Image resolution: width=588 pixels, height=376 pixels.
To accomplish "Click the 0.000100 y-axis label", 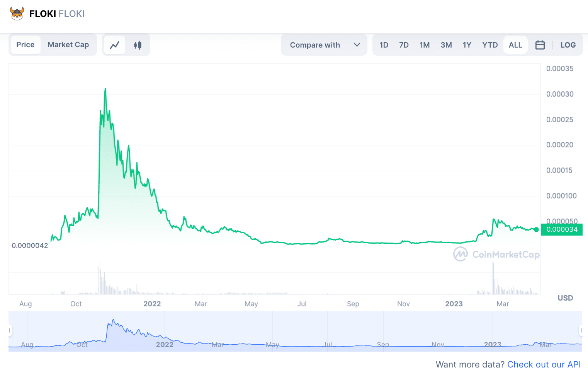I will pos(561,196).
